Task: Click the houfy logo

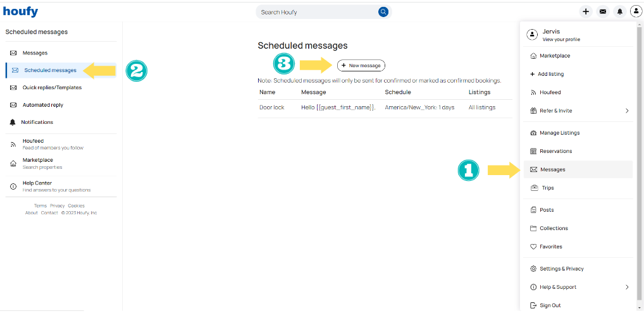Action: [x=20, y=11]
